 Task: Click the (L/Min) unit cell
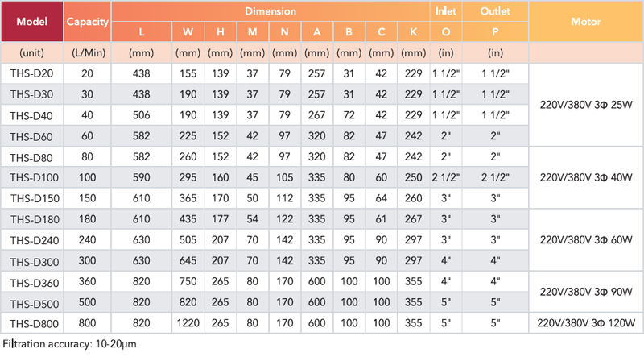(x=87, y=52)
